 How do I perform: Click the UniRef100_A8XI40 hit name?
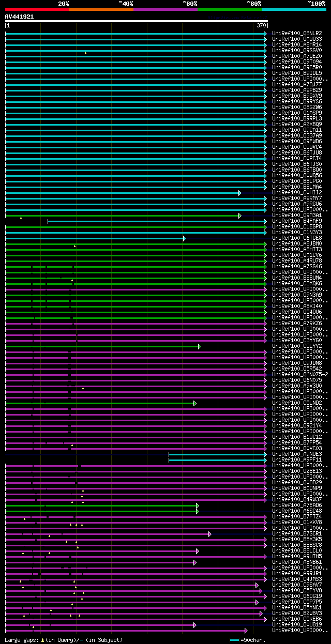pyautogui.click(x=297, y=306)
